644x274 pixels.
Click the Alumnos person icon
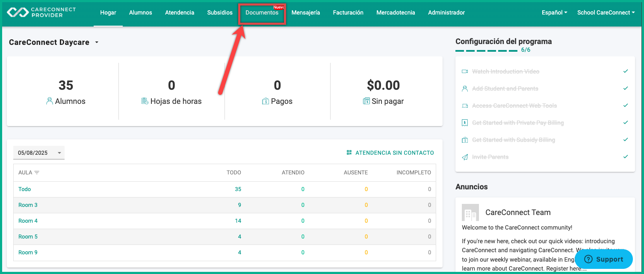tap(50, 101)
